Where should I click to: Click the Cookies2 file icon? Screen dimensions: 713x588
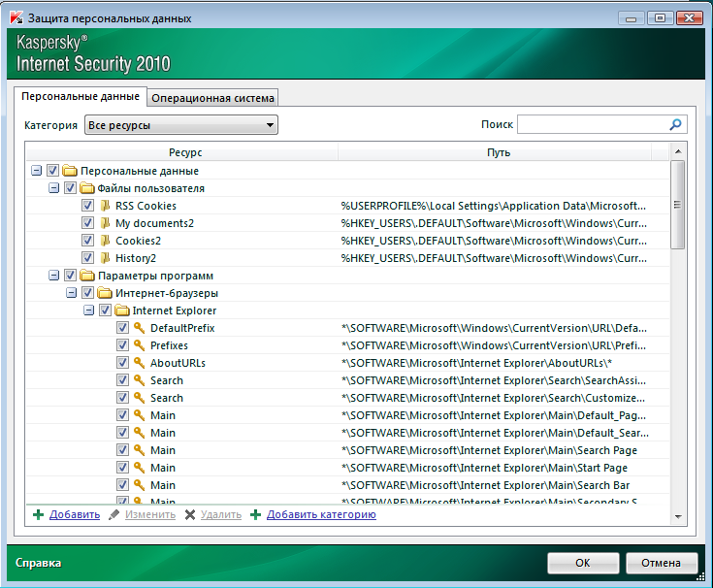[105, 240]
